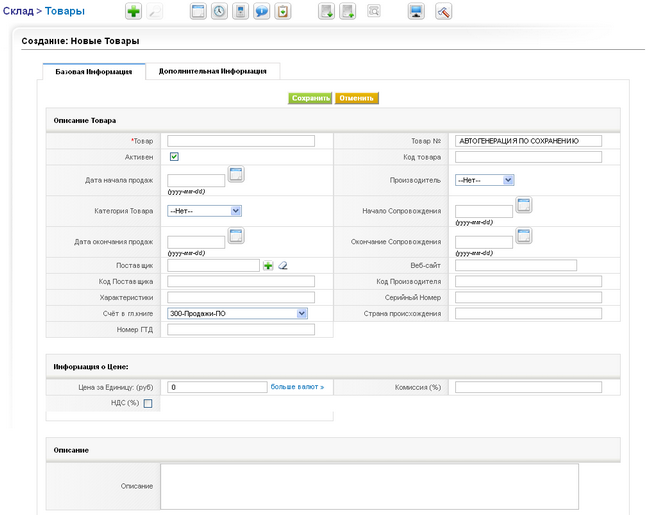The image size is (650, 515).
Task: Click the calculator device icon
Action: 240,11
